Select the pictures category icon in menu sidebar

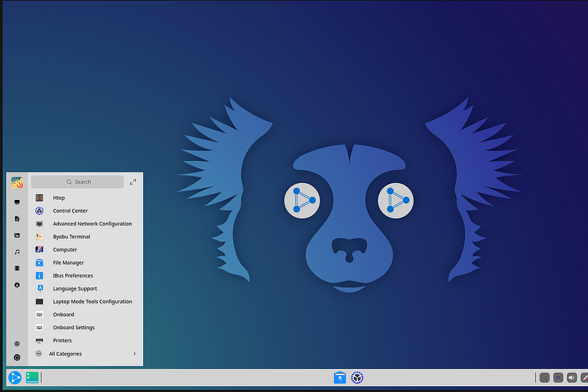(16, 235)
